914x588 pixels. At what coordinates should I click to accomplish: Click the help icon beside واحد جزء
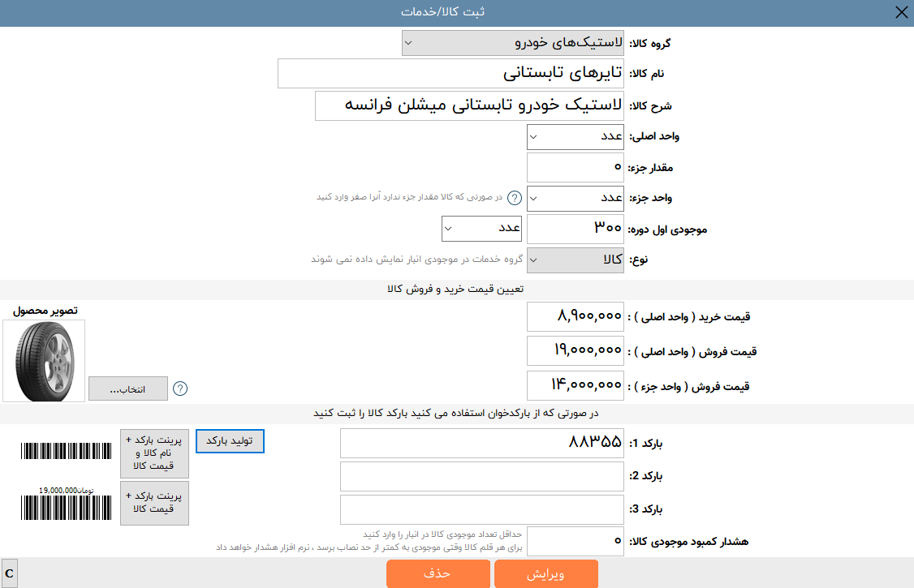514,198
